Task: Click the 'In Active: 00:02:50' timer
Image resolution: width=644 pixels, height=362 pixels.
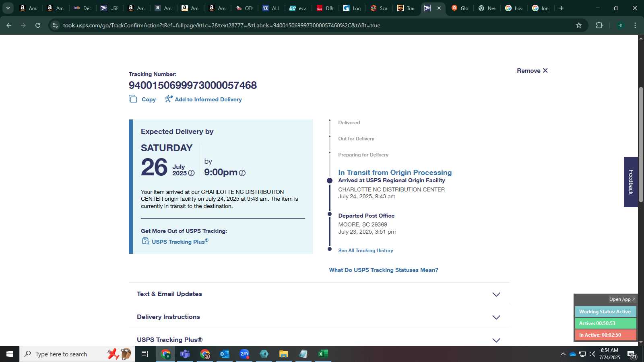Action: coord(605,335)
